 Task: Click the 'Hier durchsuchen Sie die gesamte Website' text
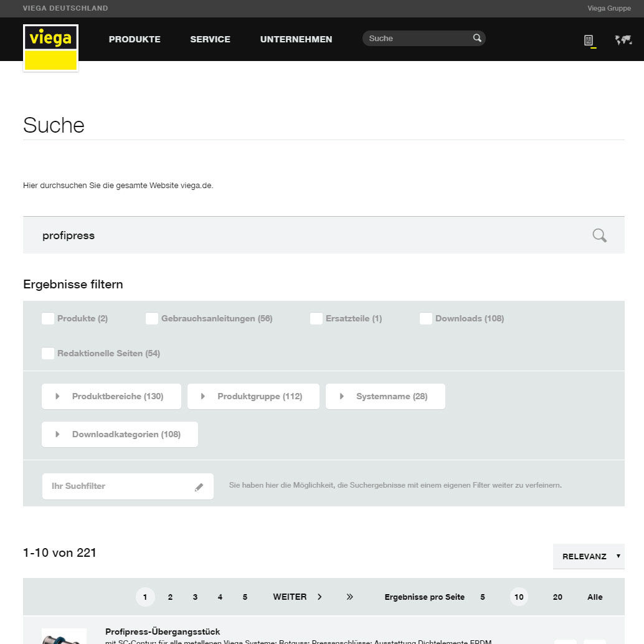[x=118, y=185]
